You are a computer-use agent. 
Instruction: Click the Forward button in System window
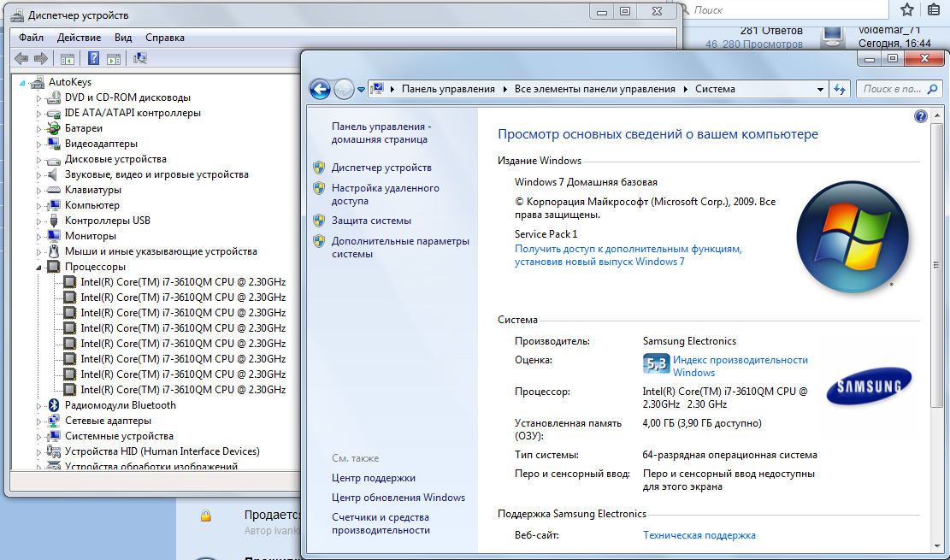(x=344, y=89)
